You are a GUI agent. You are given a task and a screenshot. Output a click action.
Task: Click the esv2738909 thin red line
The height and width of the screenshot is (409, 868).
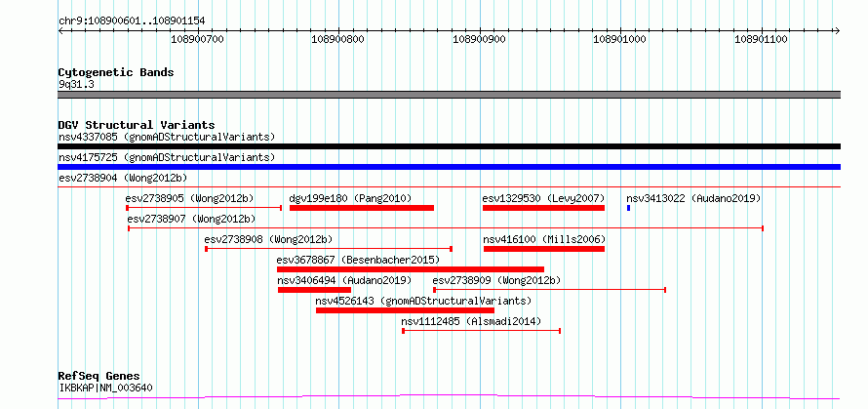(550, 290)
